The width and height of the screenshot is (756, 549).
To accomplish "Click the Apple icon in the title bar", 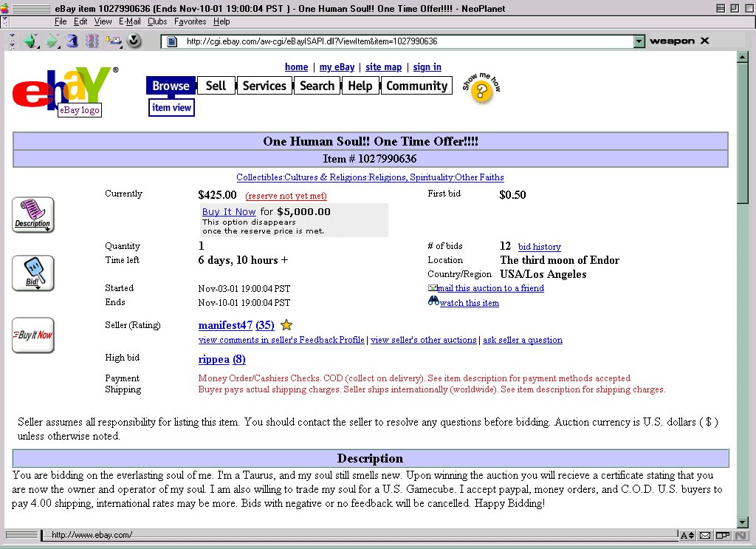I will click(x=4, y=8).
